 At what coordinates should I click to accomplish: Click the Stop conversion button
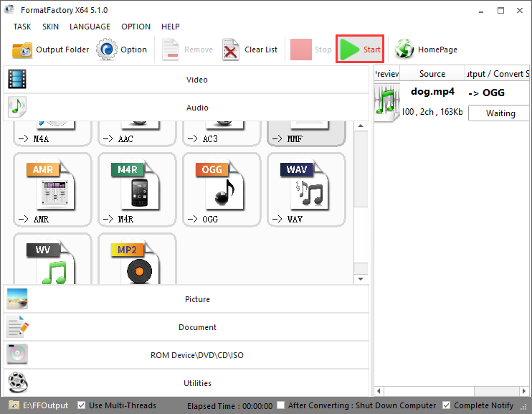pos(310,50)
